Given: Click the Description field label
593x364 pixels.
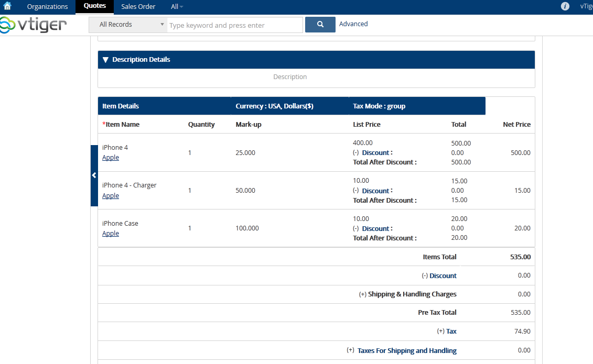Looking at the screenshot, I should [x=290, y=76].
